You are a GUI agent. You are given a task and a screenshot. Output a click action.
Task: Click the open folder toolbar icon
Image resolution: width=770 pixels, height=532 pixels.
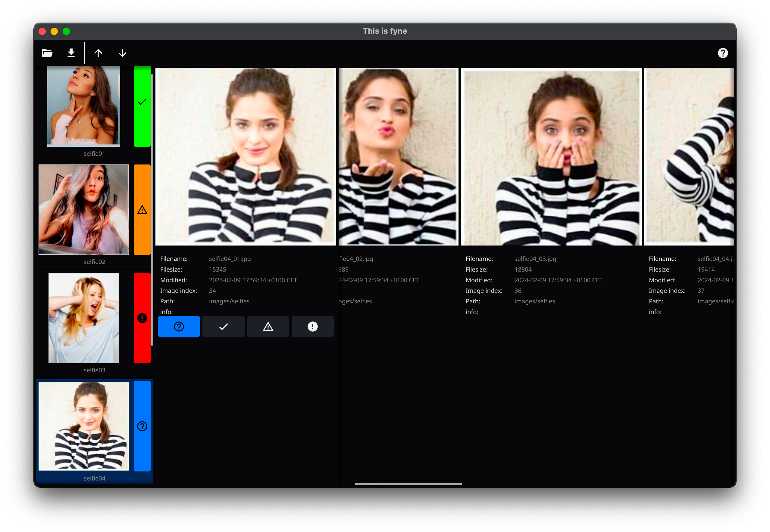pos(47,53)
